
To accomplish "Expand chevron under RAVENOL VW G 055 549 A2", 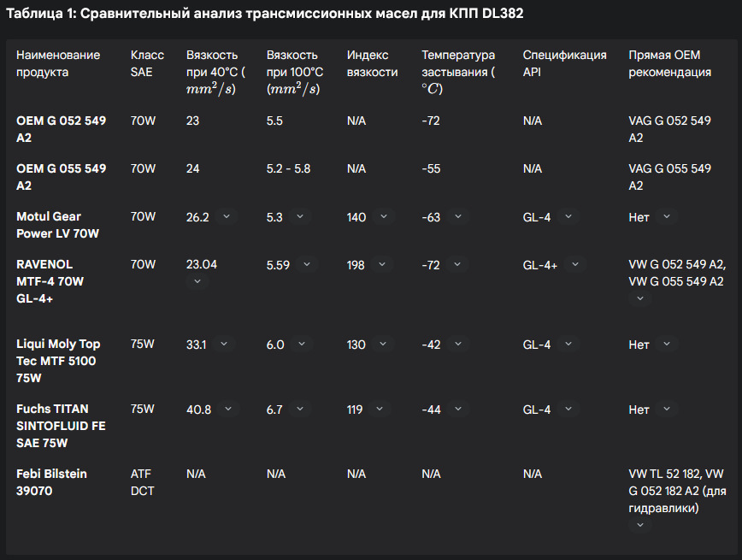I will point(639,298).
